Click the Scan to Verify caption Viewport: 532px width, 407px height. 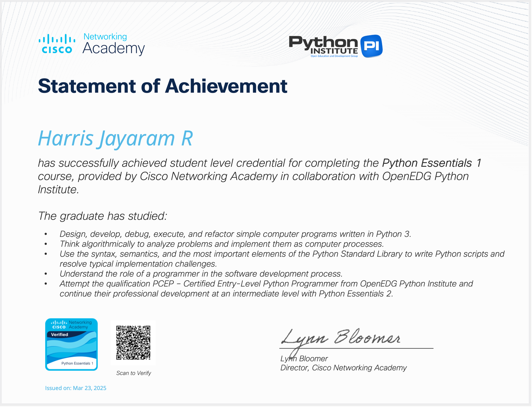(133, 373)
